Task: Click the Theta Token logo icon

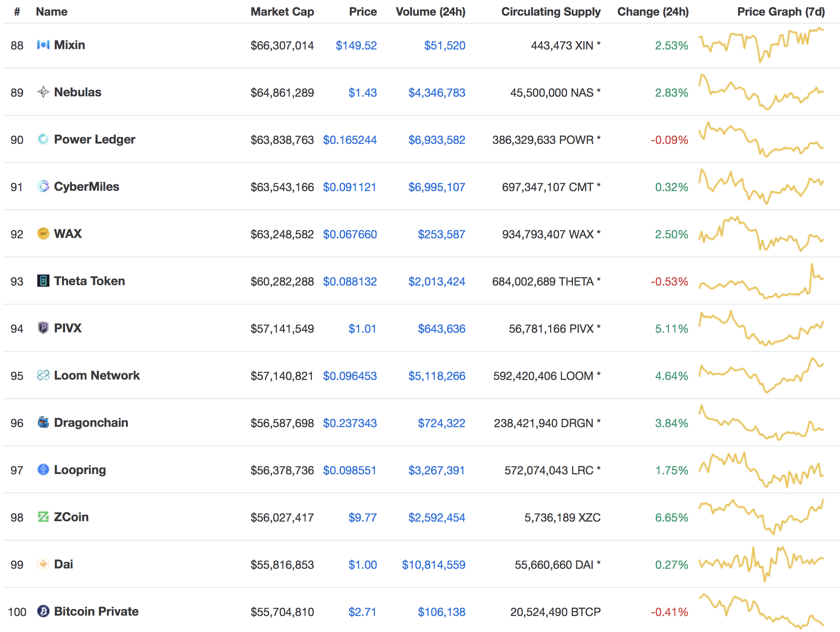Action: pyautogui.click(x=43, y=281)
